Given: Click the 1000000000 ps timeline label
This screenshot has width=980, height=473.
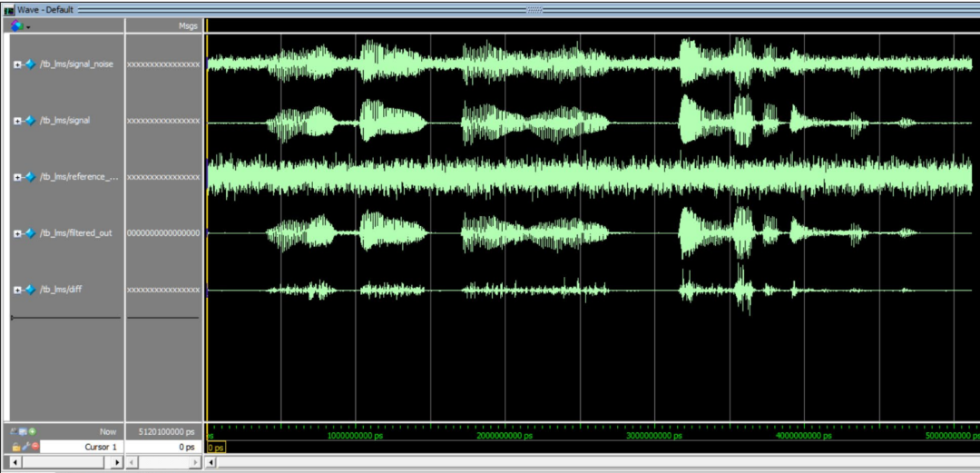Looking at the screenshot, I should 355,436.
